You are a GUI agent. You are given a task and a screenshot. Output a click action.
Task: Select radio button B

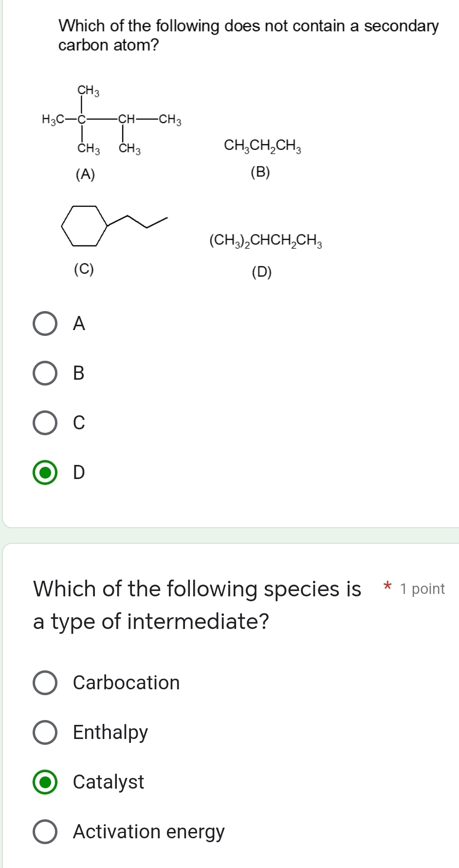coord(45,374)
